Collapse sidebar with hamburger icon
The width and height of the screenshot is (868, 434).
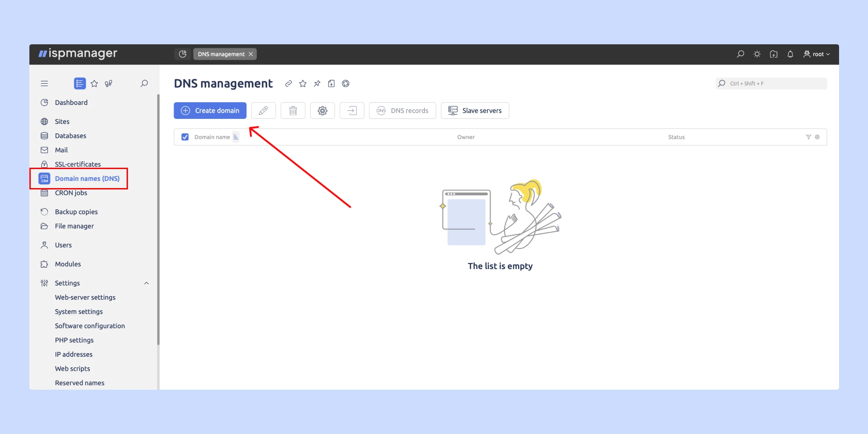[44, 84]
